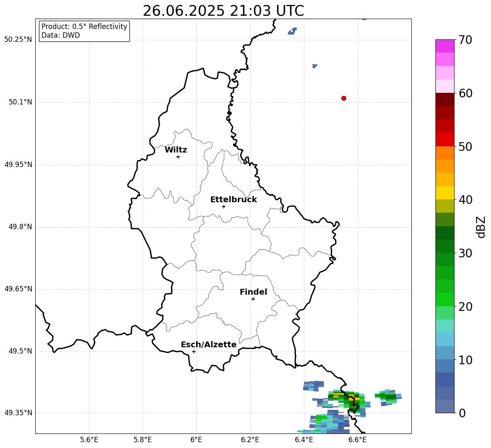Click the colorbar tick label 40

pyautogui.click(x=465, y=200)
